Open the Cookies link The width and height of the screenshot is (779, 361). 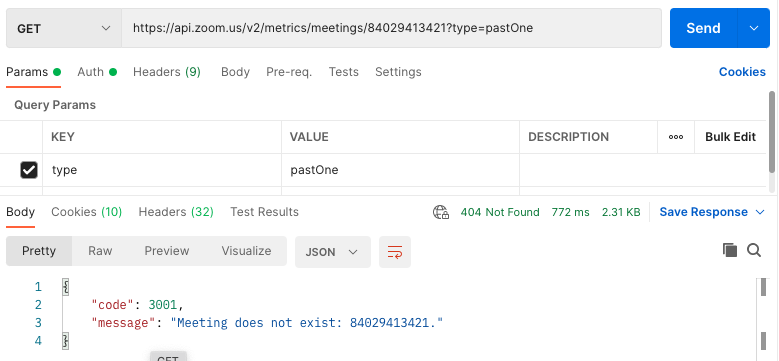(x=742, y=72)
